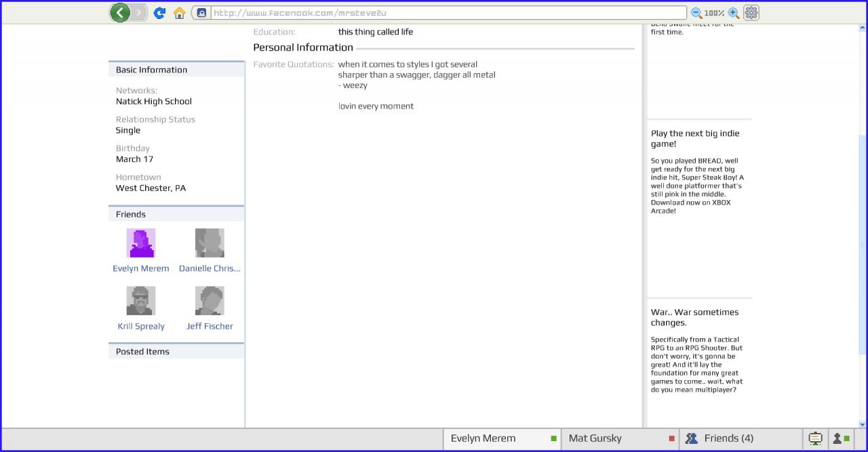Open Krill Sprealy's profile link

pyautogui.click(x=141, y=326)
